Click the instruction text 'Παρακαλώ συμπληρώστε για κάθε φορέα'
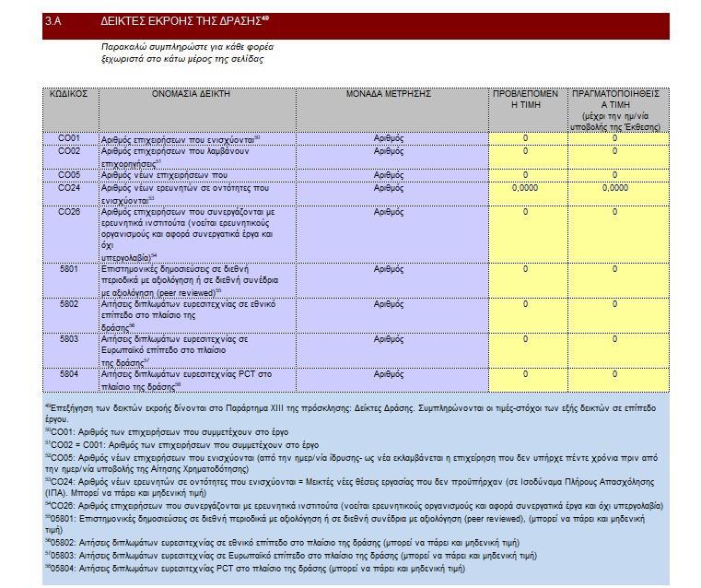 pyautogui.click(x=187, y=47)
